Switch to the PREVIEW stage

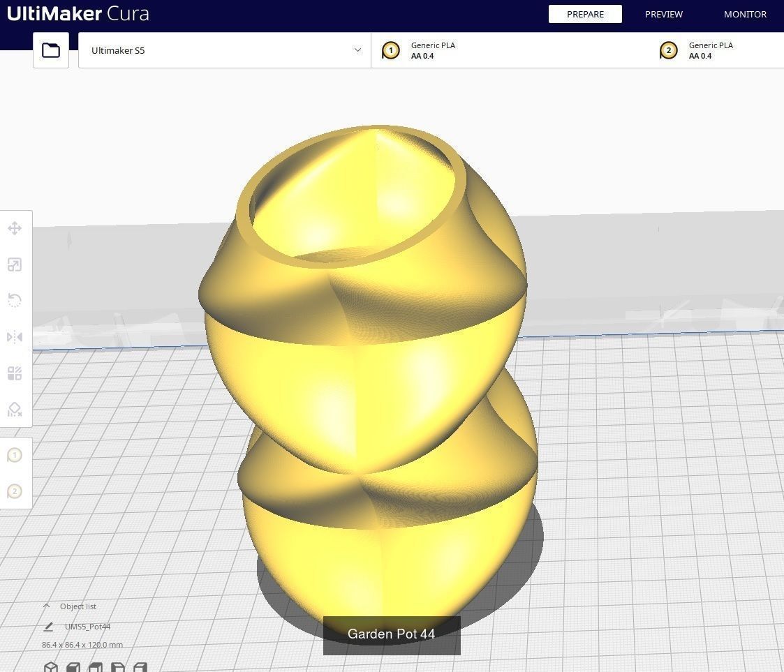click(663, 14)
